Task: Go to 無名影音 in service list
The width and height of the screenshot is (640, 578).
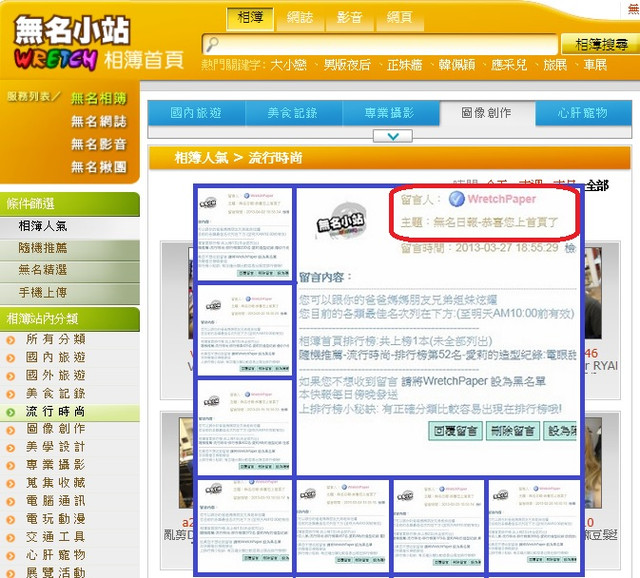Action: (99, 144)
